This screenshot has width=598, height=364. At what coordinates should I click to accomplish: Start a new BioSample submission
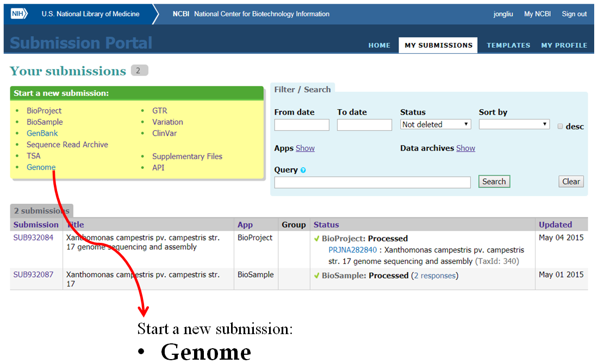click(45, 122)
